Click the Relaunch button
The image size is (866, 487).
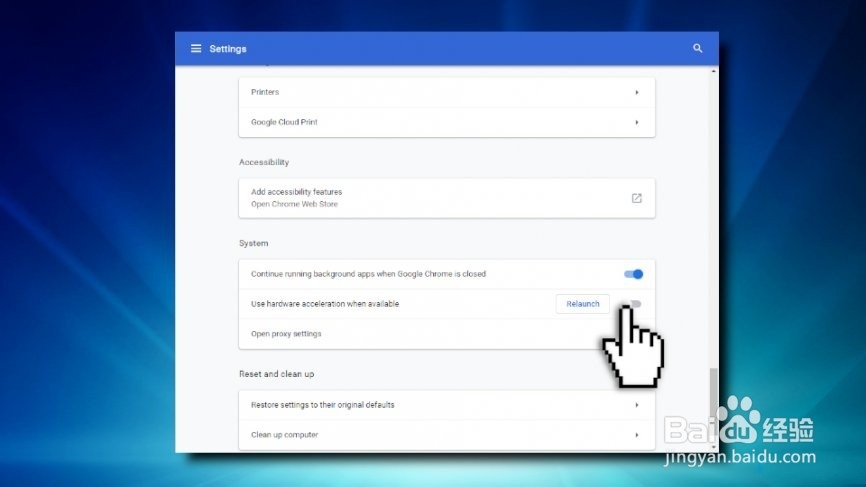coord(583,304)
